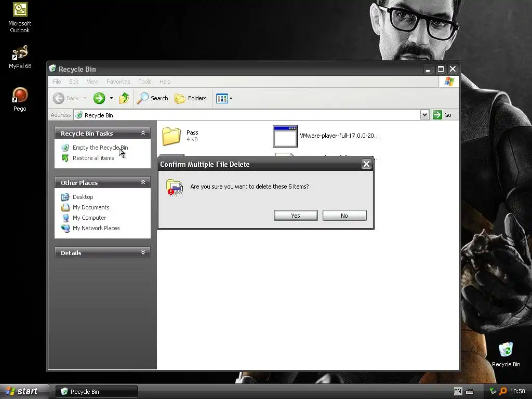532x399 pixels.
Task: Click the taskbar clock showing 10:50
Action: point(517,392)
